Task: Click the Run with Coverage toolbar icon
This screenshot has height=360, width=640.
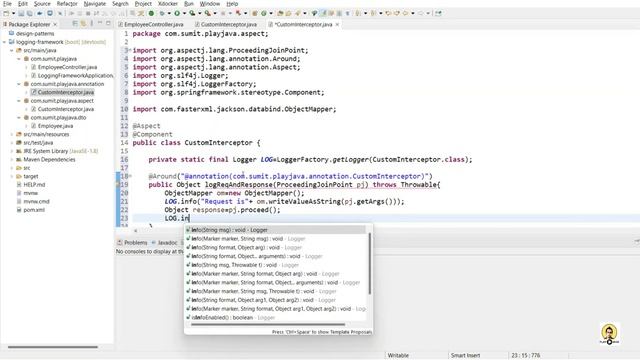Action: [x=192, y=13]
